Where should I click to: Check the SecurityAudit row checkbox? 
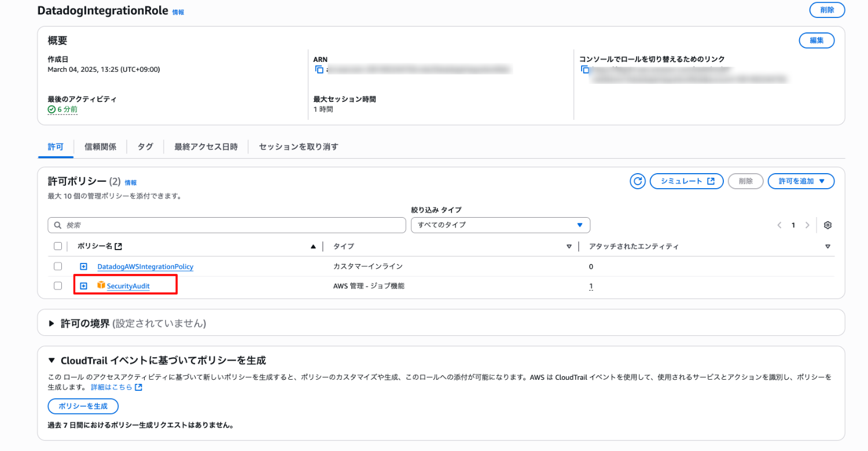(x=58, y=285)
